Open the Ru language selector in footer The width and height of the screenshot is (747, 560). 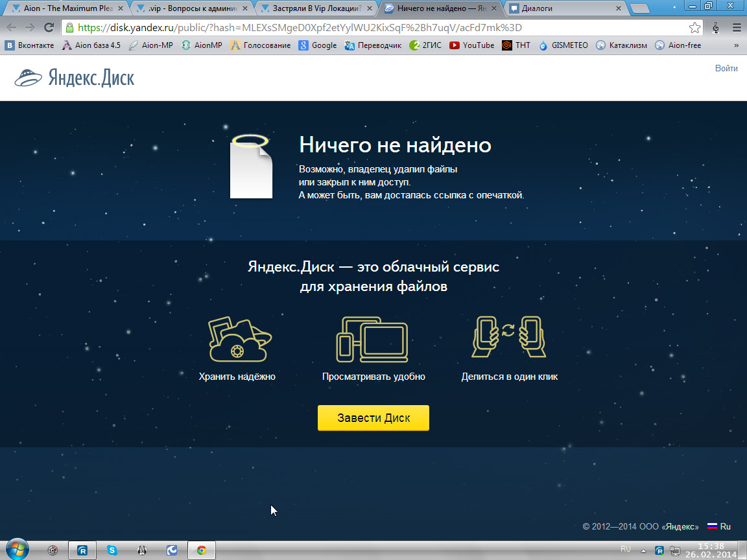point(719,526)
